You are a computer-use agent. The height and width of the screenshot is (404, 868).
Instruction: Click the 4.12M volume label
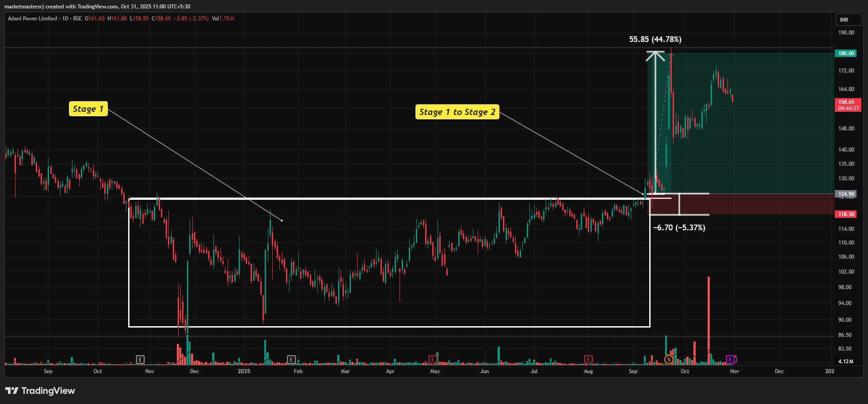pos(845,362)
